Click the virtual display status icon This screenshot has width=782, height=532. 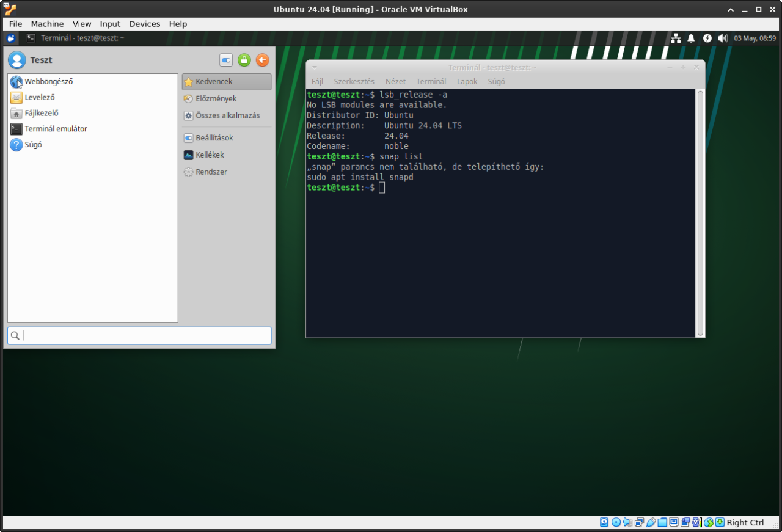pos(674,522)
